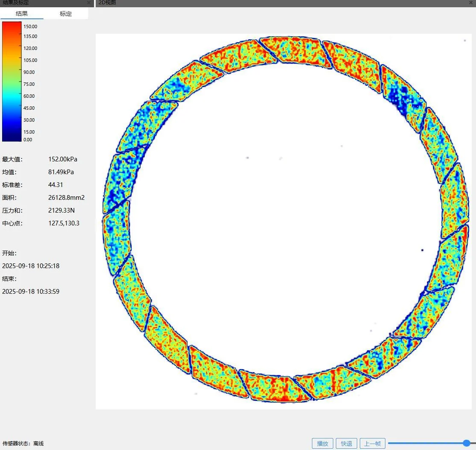476x450 pixels.
Task: Click the end time 2025-09-18 10:33:59
Action: tap(31, 292)
